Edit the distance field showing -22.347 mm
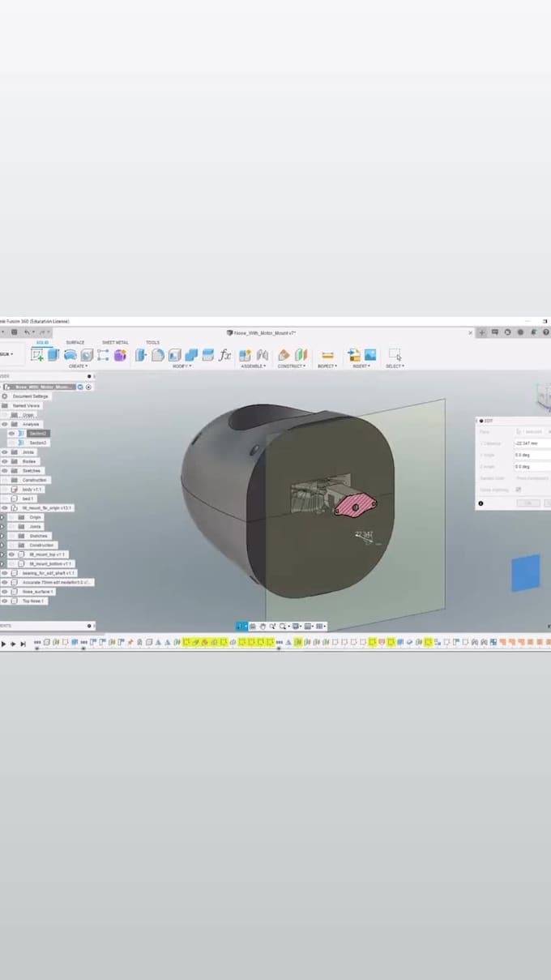 click(532, 443)
